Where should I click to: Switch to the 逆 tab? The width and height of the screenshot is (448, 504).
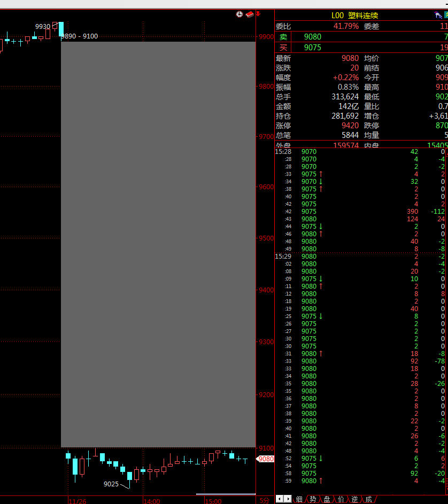pyautogui.click(x=354, y=499)
